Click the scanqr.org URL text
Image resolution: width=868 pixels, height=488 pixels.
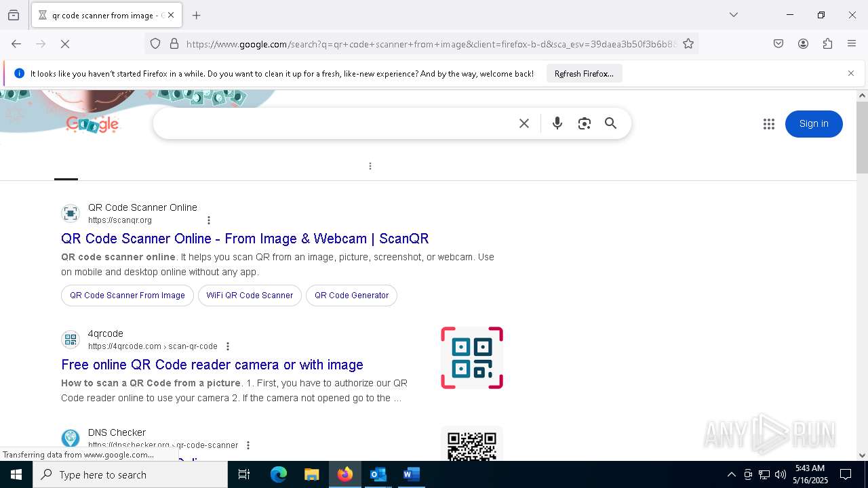pyautogui.click(x=120, y=220)
